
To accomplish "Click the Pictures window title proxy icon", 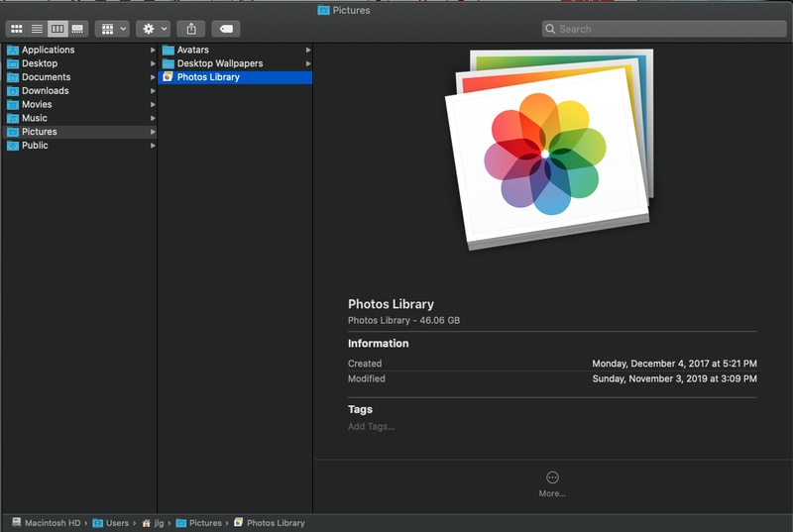I will pyautogui.click(x=323, y=10).
